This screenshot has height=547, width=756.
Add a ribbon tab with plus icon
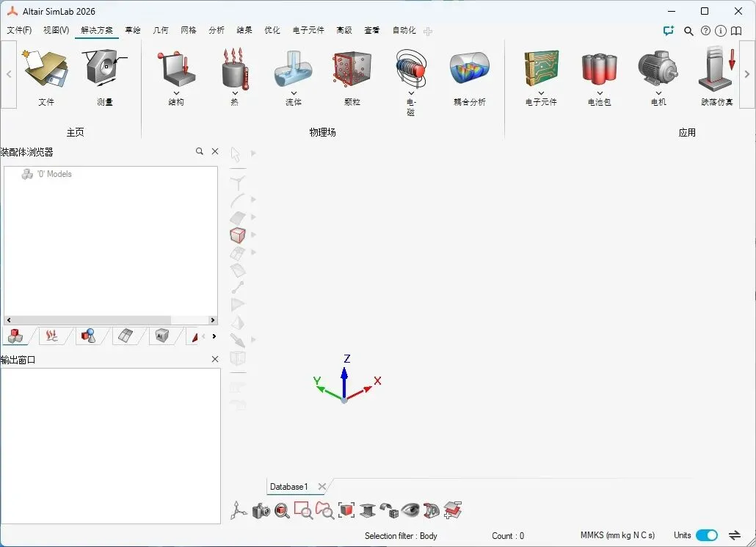428,32
